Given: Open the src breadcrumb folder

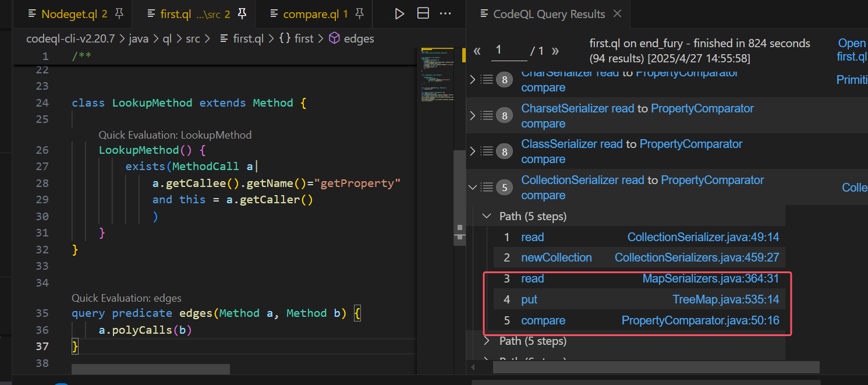Looking at the screenshot, I should click(193, 38).
